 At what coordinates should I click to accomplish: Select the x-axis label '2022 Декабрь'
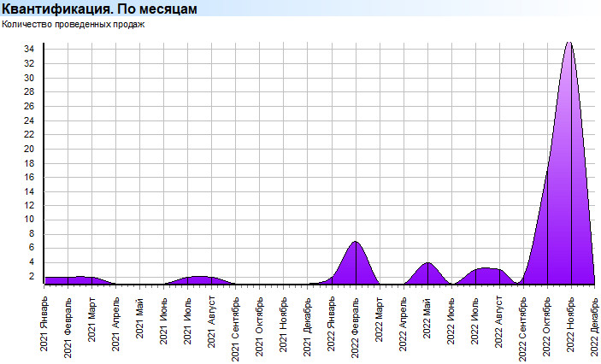[595, 326]
